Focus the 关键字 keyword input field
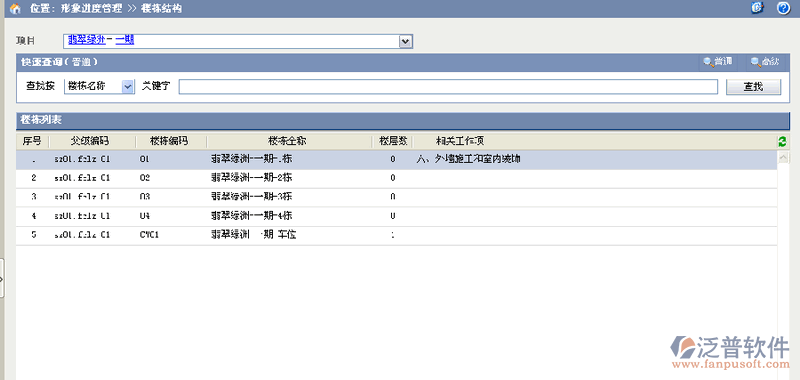 tap(448, 87)
